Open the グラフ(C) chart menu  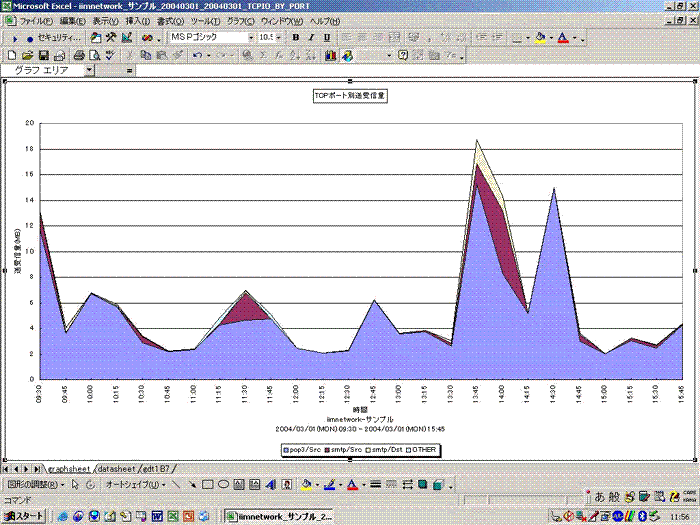[x=239, y=20]
